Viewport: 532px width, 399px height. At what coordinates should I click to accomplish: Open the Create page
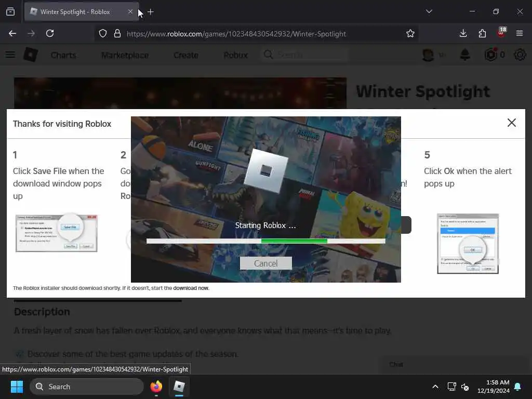186,55
